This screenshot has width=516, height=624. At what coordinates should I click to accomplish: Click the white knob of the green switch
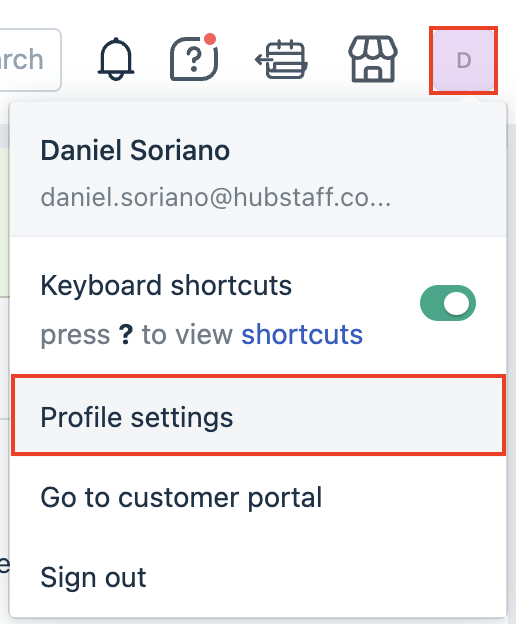457,303
